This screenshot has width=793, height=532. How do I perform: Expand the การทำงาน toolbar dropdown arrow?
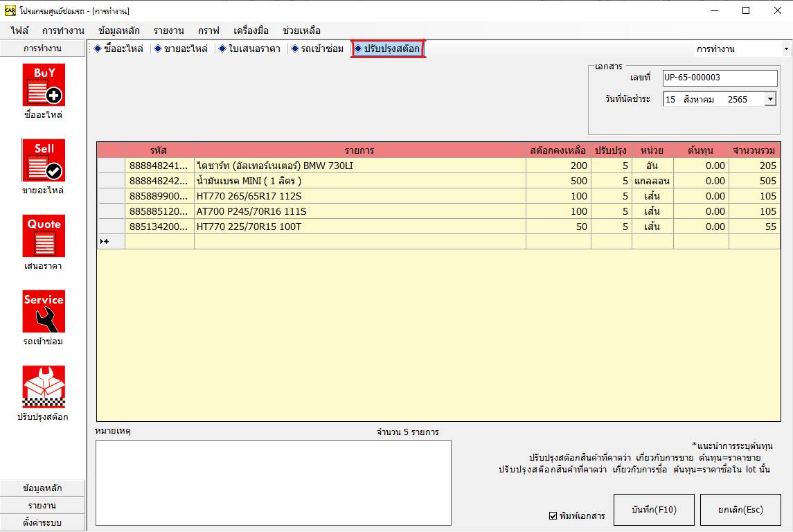point(786,49)
